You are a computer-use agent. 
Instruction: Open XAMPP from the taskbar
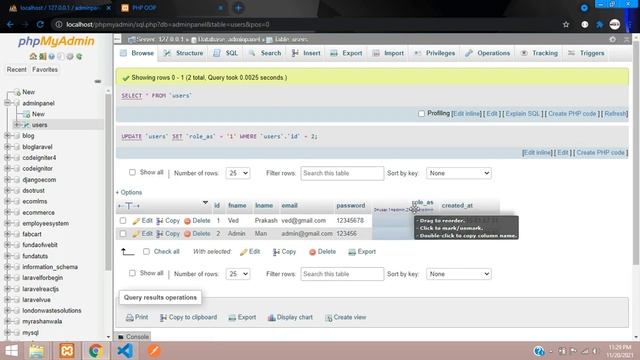pos(67,351)
